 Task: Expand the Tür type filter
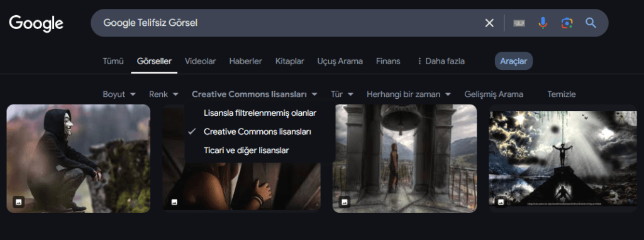tap(342, 94)
